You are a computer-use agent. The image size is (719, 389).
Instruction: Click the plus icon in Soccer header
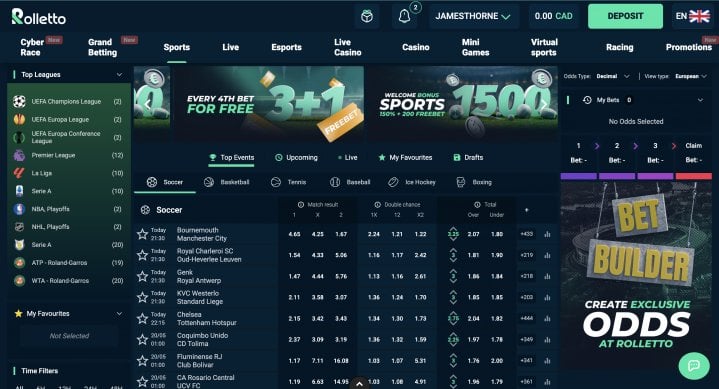(526, 210)
